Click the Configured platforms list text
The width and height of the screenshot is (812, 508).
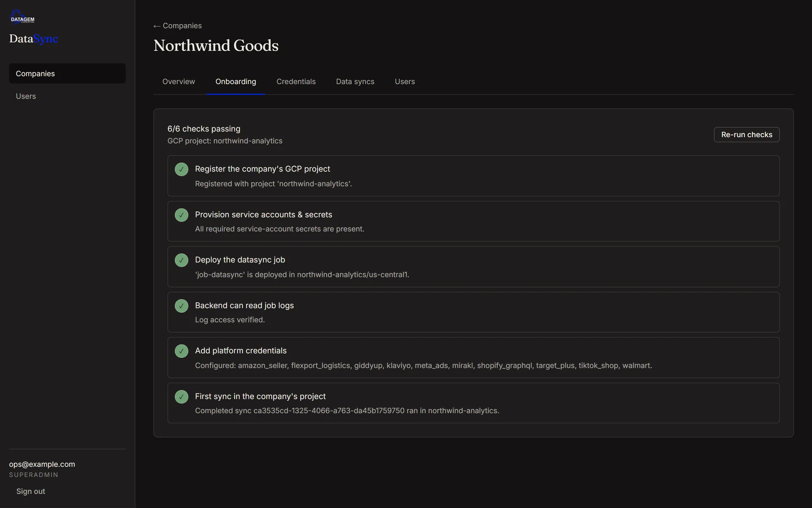tap(423, 366)
